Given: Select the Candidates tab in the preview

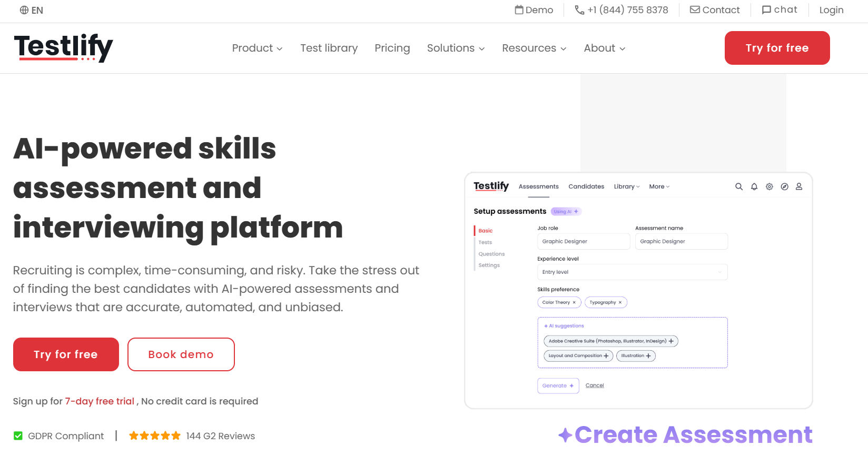Looking at the screenshot, I should (586, 186).
